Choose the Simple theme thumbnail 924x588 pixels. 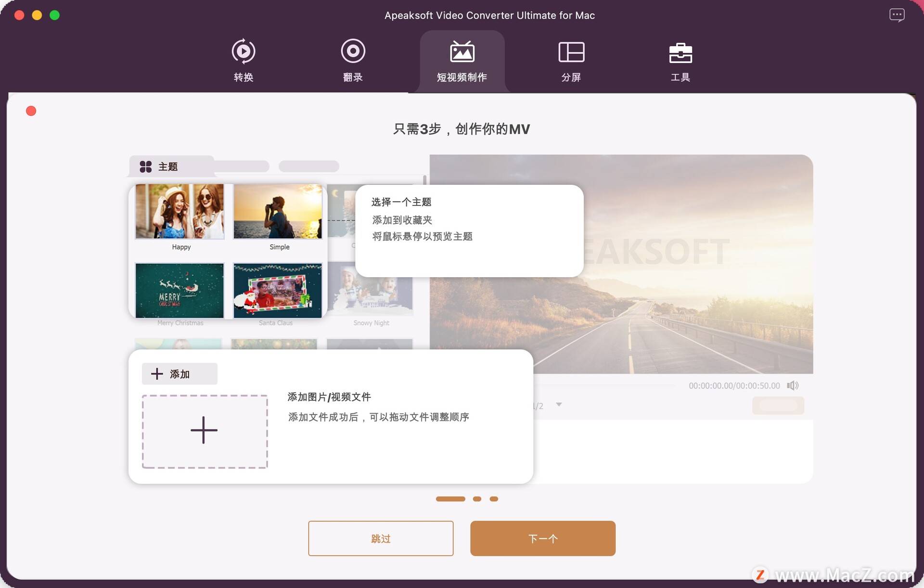coord(278,211)
